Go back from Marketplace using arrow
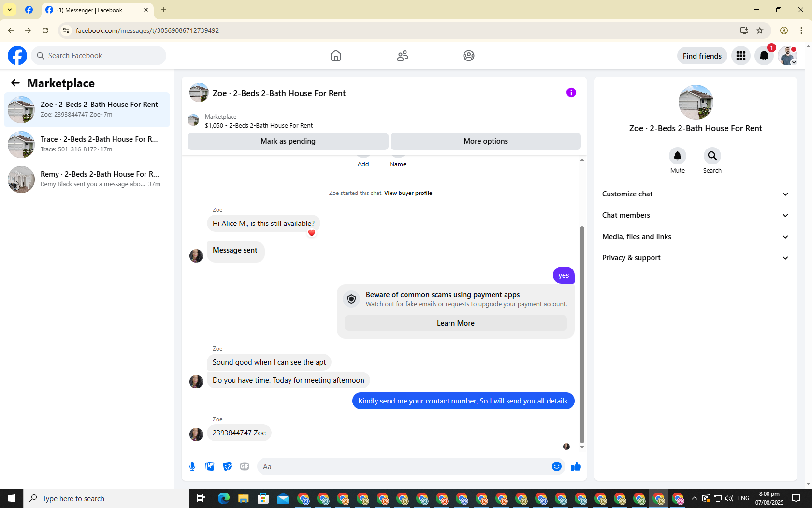 (x=15, y=83)
